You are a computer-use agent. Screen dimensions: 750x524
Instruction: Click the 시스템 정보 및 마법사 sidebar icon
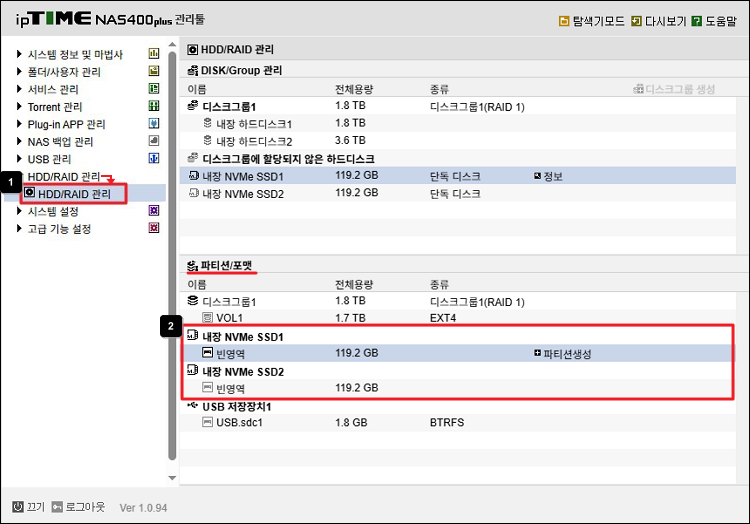[x=154, y=54]
